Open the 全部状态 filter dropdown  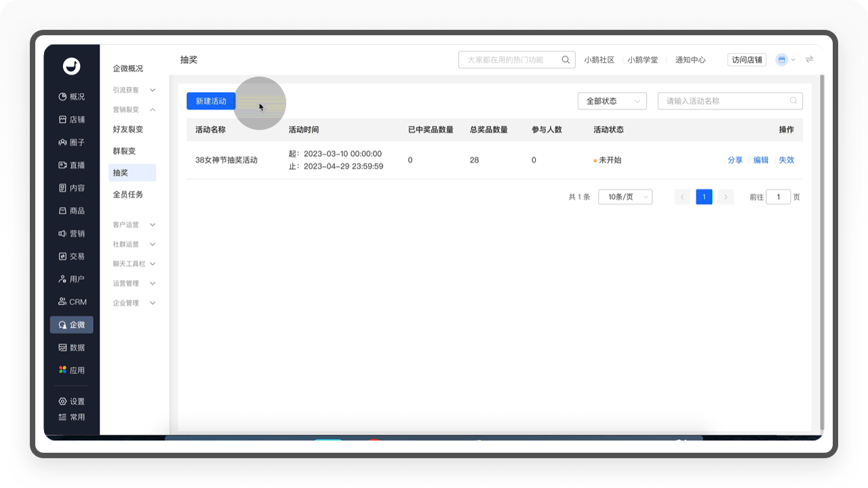tap(612, 101)
